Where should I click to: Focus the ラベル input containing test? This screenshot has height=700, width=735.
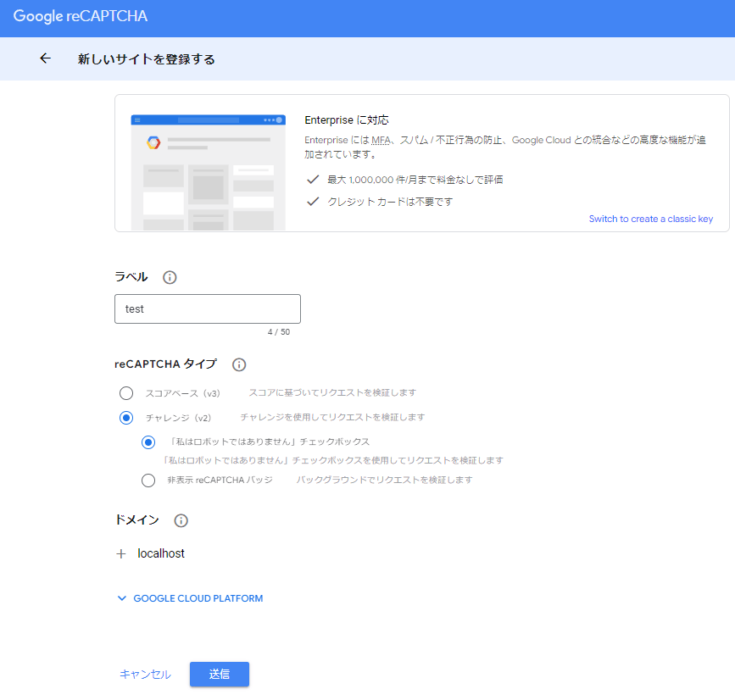pyautogui.click(x=208, y=308)
